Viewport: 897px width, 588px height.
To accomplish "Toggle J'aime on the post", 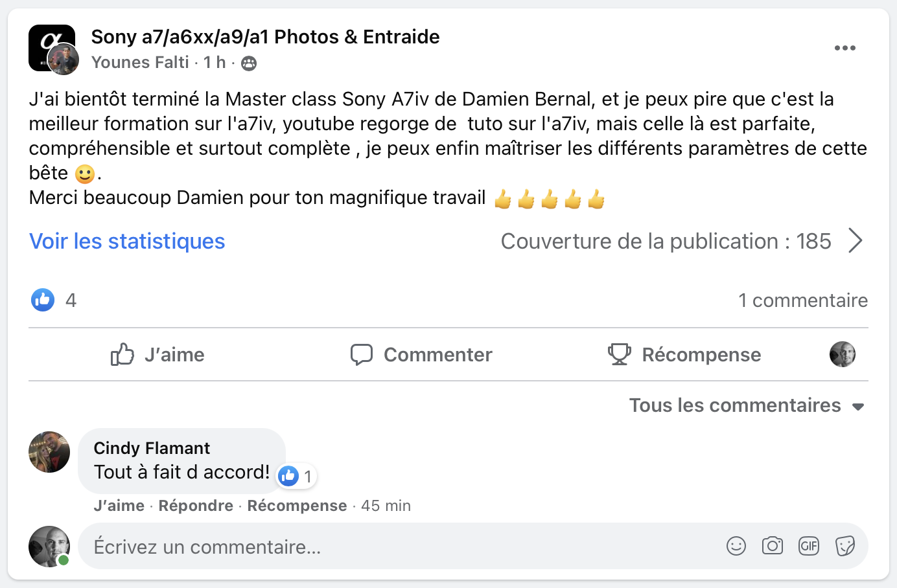I will tap(156, 354).
